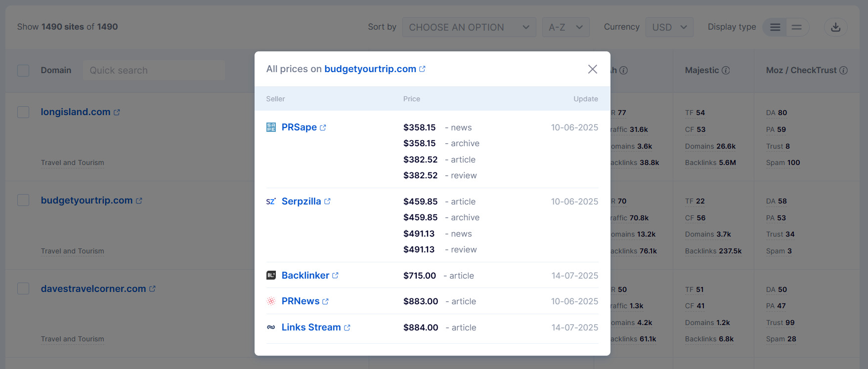This screenshot has width=868, height=369.
Task: Toggle the select-all Domain checkbox
Action: 23,70
